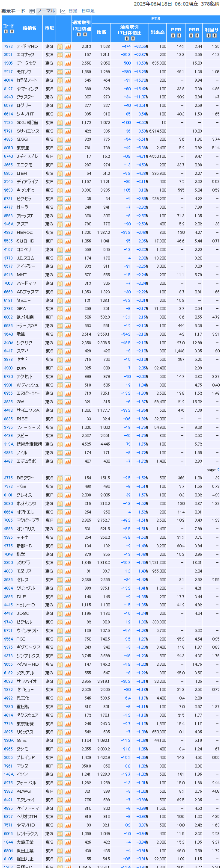
Task: Open bar chart icon for モロゾフ row
Action: tap(60, 72)
